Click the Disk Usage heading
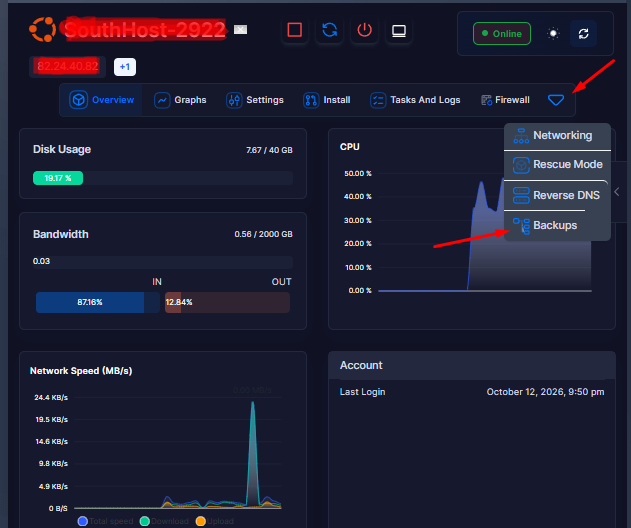 pos(62,149)
